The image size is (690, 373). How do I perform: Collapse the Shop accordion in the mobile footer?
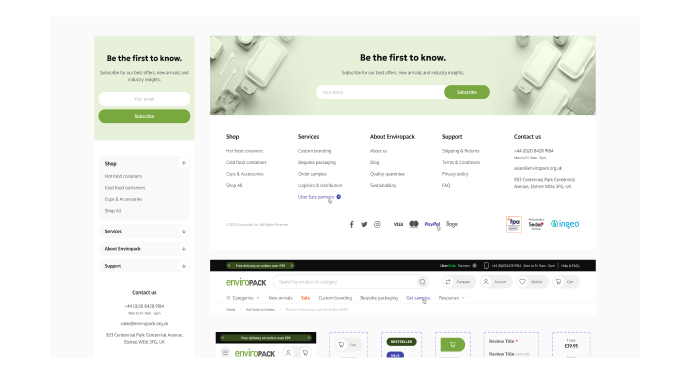[184, 164]
